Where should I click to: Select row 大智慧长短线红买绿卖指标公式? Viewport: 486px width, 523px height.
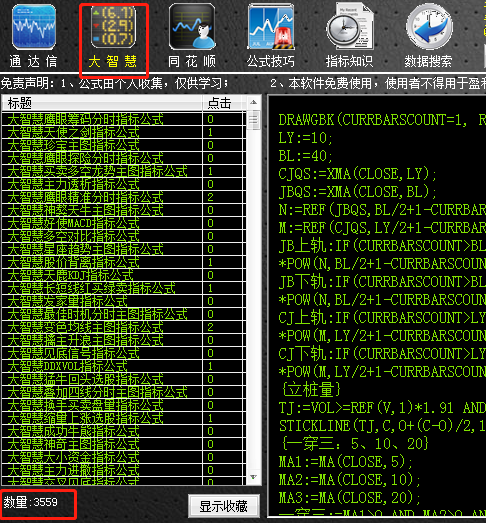[x=123, y=288]
